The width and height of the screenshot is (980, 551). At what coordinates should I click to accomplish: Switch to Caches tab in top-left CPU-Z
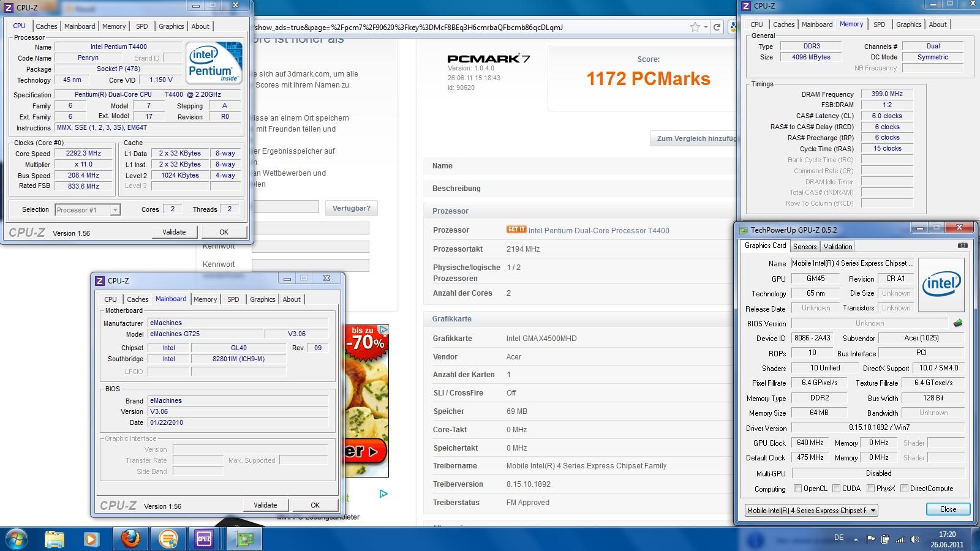click(x=47, y=26)
